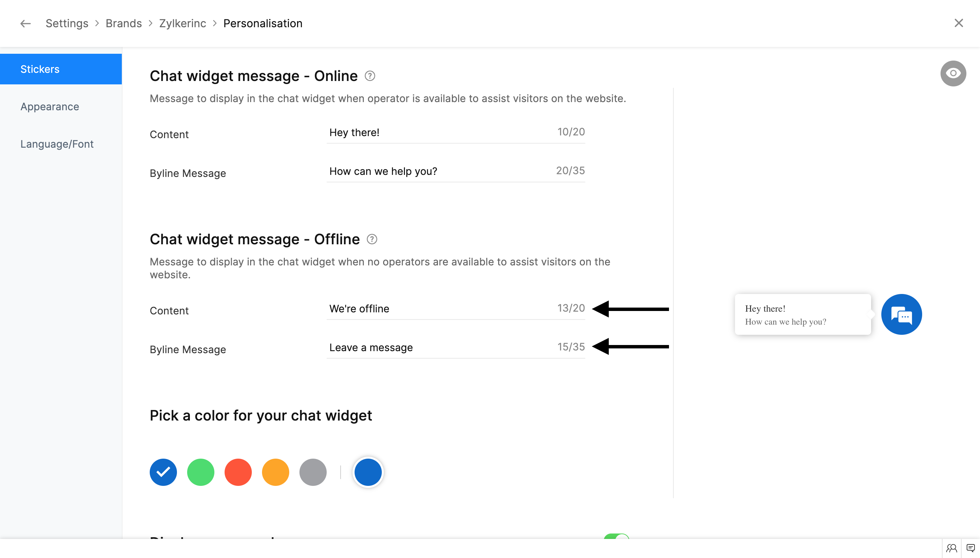This screenshot has height=558, width=980.
Task: Navigate to Settings breadcrumb link
Action: 67,23
